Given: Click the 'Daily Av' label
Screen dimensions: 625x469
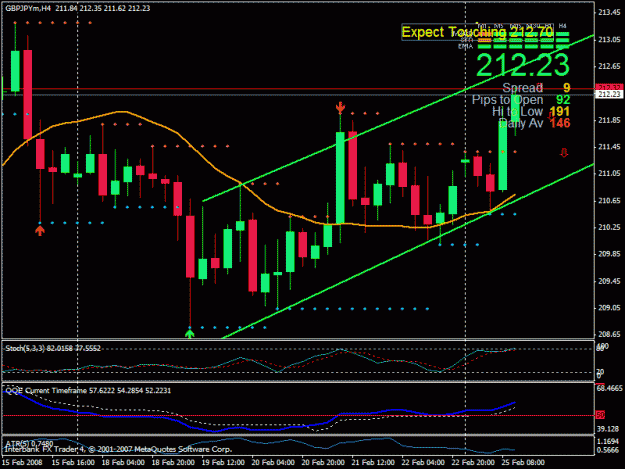Looking at the screenshot, I should click(521, 123).
